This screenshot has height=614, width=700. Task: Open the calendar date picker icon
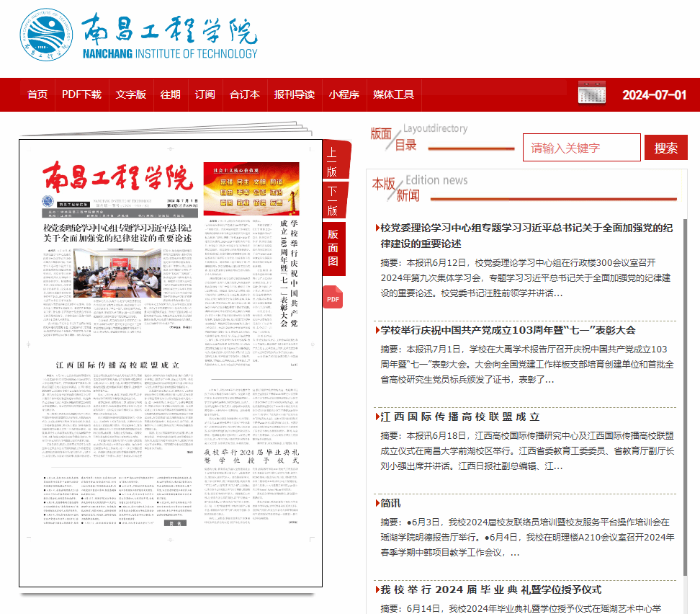(x=591, y=92)
